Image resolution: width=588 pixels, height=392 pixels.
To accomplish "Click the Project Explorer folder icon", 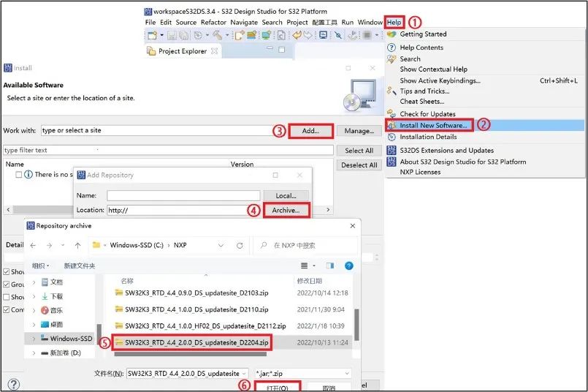I will [151, 51].
